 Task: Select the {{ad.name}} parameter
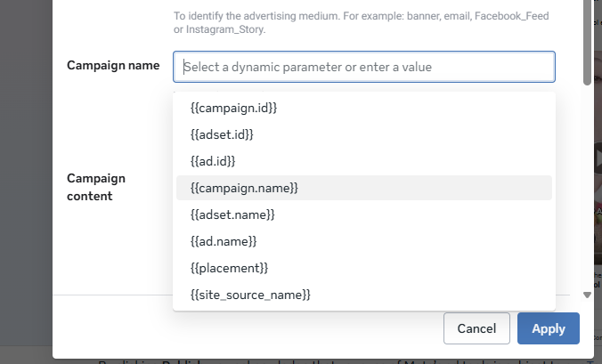[224, 241]
